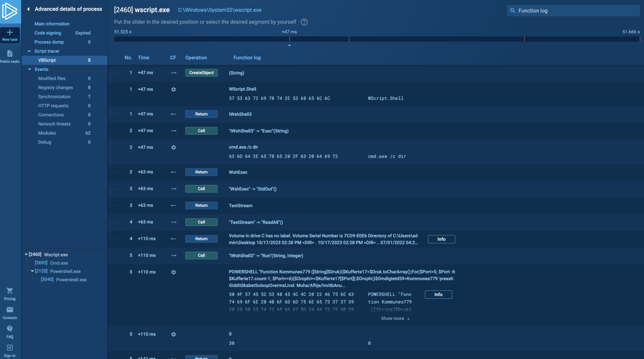
Task: Click the ANY.RUN logo
Action: pos(10,11)
